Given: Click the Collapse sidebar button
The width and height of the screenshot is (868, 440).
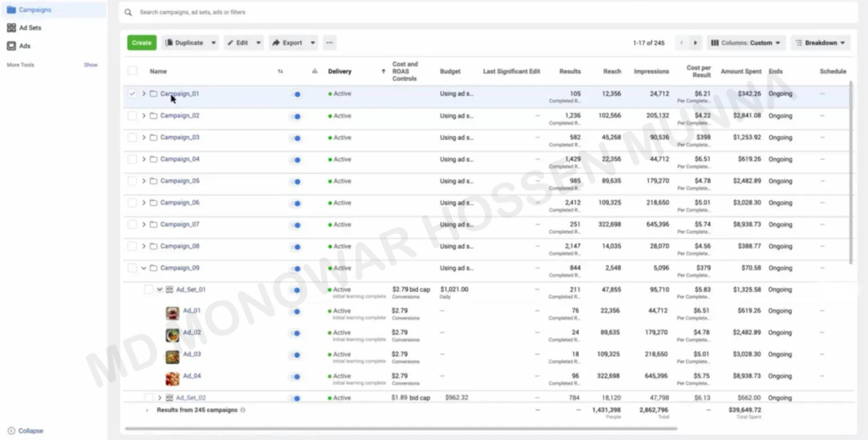Looking at the screenshot, I should coord(25,431).
